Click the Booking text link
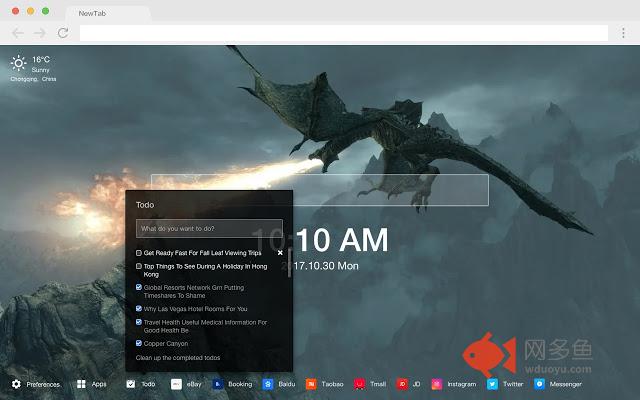This screenshot has height=400, width=640. (x=240, y=384)
